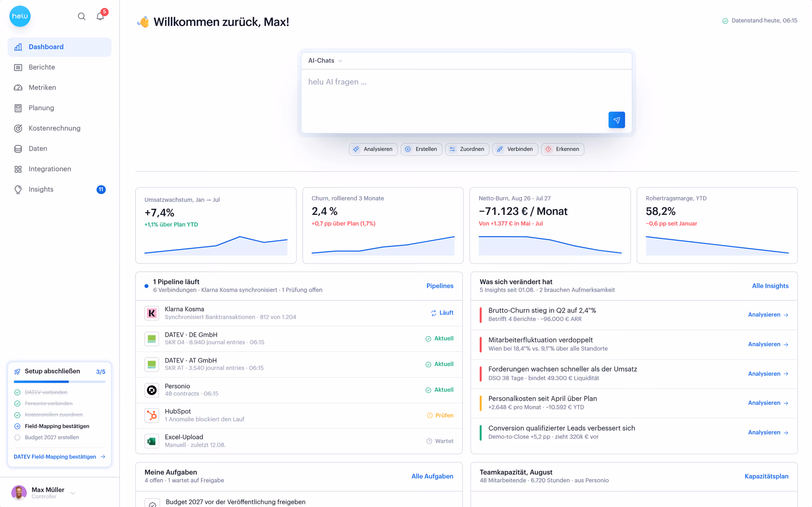The height and width of the screenshot is (507, 812).
Task: Open the search icon in sidebar
Action: point(81,16)
